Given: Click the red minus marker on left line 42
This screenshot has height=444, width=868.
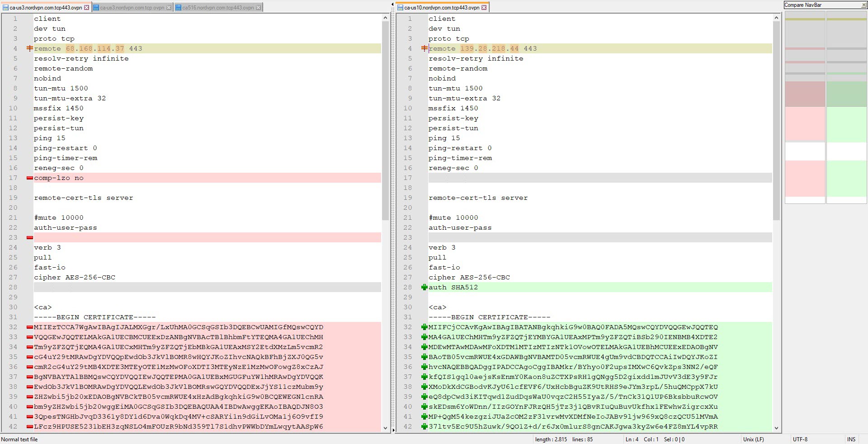Looking at the screenshot, I should [x=30, y=427].
